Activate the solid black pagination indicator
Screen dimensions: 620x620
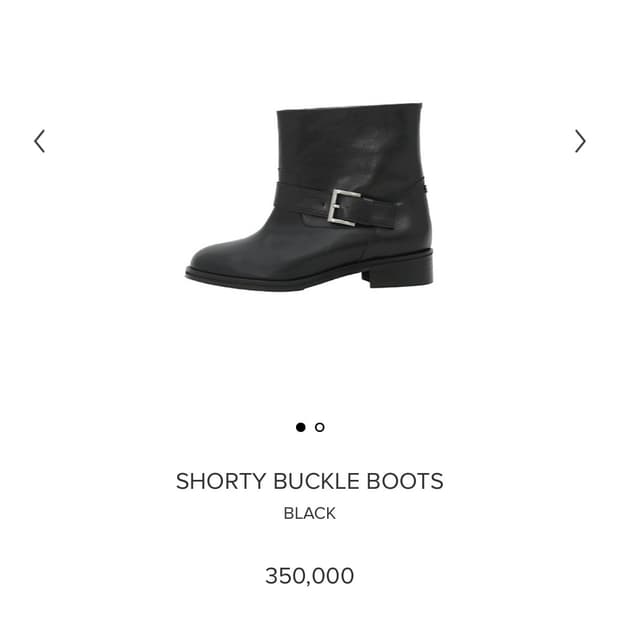pos(301,427)
